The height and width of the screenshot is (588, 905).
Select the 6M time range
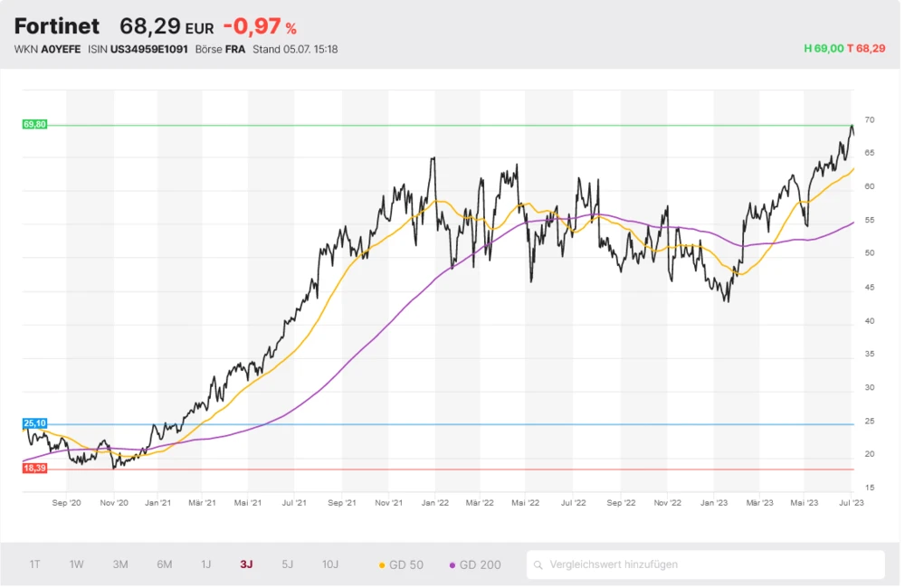(x=164, y=564)
